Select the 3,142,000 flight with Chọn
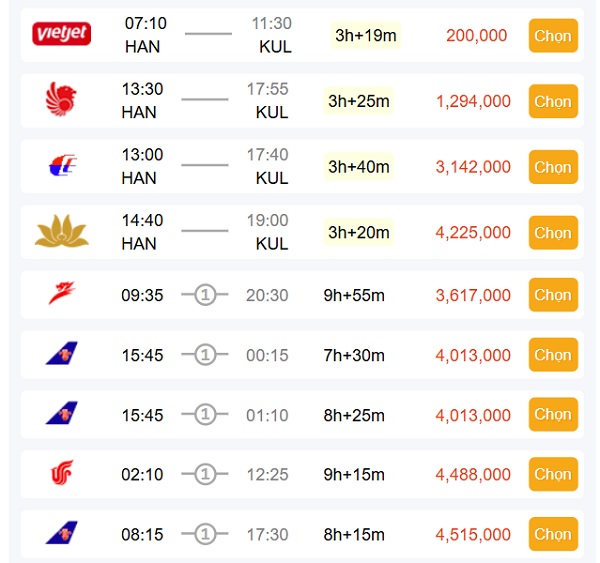Image resolution: width=600 pixels, height=563 pixels. click(x=552, y=167)
